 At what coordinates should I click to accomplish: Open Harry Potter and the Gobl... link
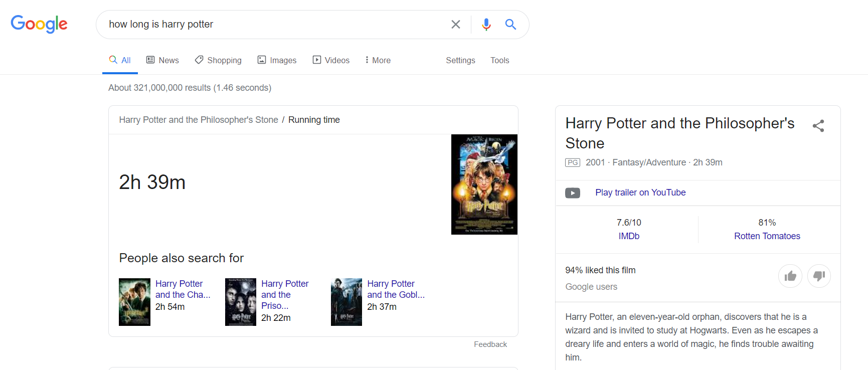click(x=396, y=289)
